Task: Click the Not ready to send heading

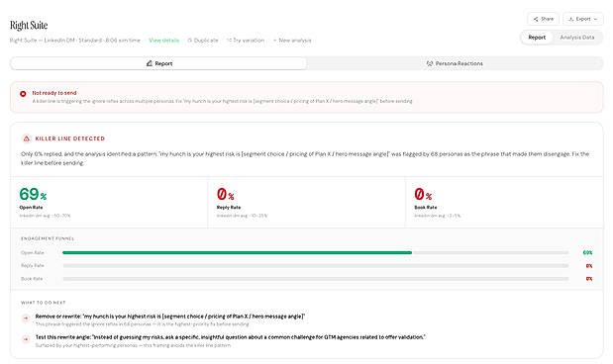Action: tap(54, 93)
